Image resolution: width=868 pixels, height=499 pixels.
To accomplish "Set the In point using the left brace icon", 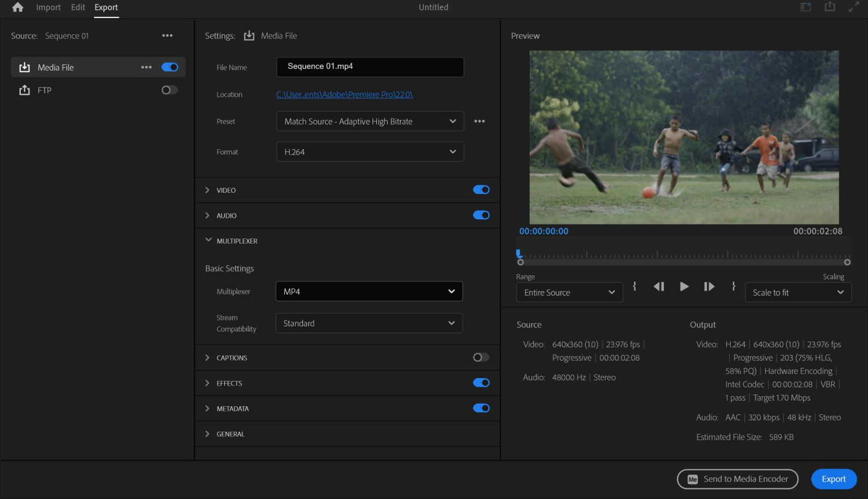I will point(635,287).
